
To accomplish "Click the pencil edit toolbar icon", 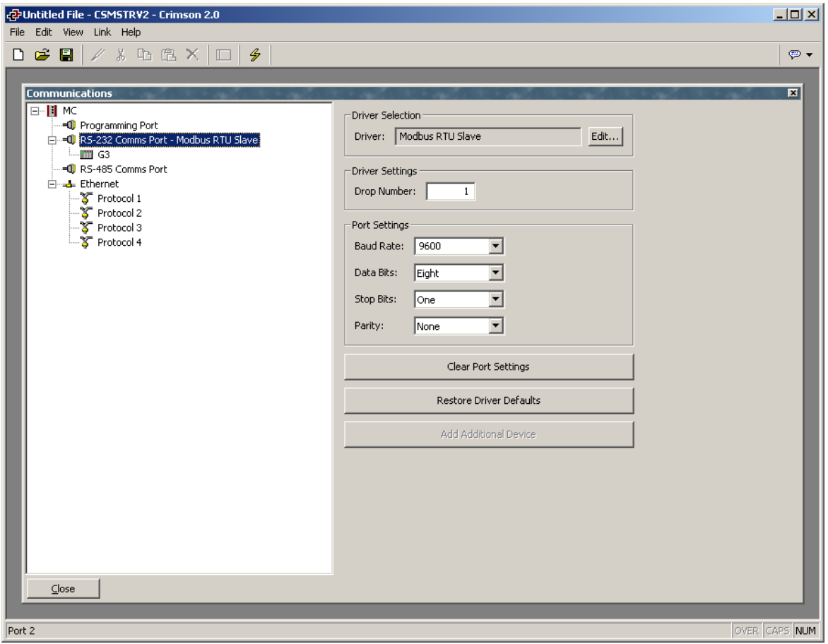I will tap(97, 54).
